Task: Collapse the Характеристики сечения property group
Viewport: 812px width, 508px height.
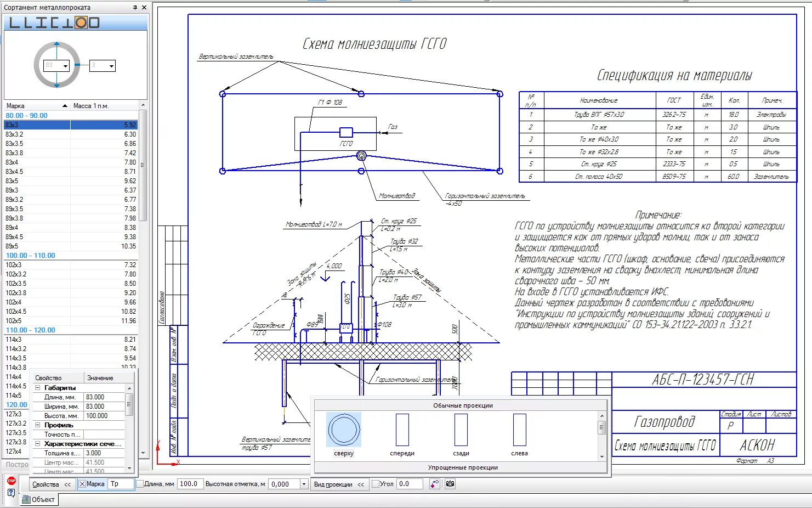Action: pos(37,444)
